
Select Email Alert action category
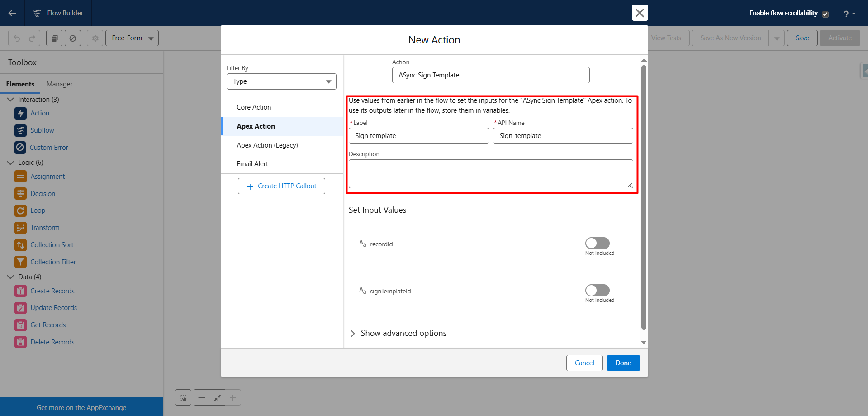pyautogui.click(x=252, y=164)
